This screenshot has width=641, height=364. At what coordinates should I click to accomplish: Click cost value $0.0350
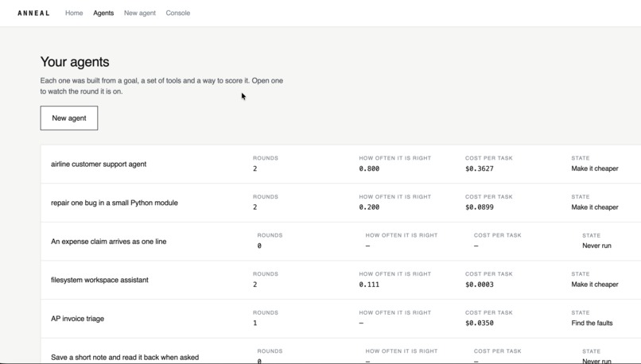pyautogui.click(x=479, y=323)
